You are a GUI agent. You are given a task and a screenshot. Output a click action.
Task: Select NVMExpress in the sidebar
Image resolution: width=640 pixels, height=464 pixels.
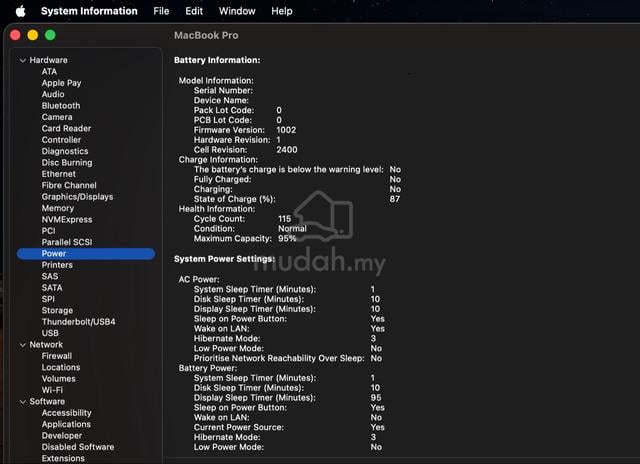pos(67,220)
